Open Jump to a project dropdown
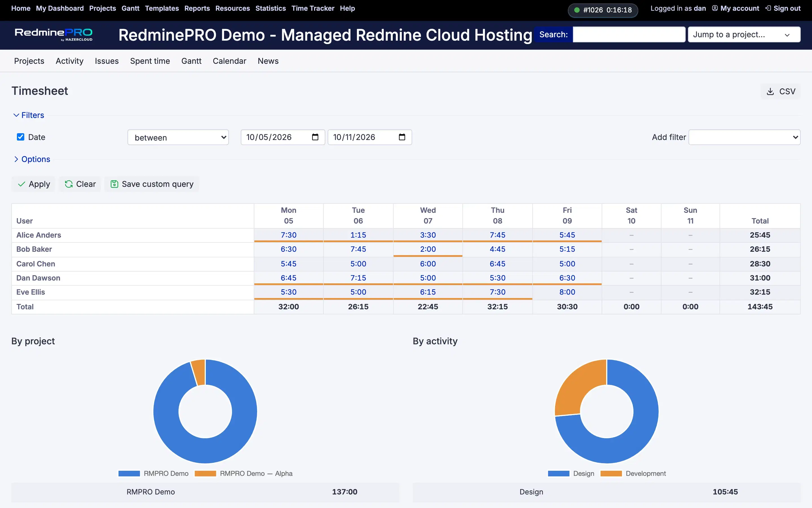Image resolution: width=812 pixels, height=508 pixels. (x=744, y=34)
